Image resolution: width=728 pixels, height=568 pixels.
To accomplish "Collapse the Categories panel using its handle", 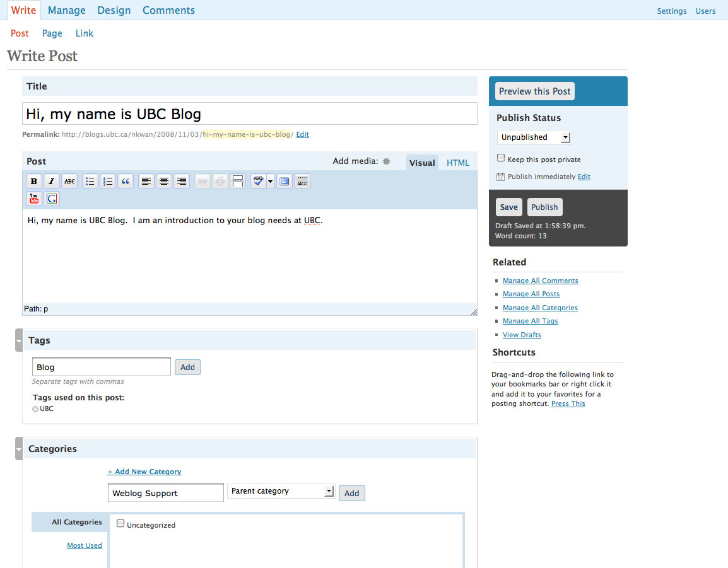I will (x=18, y=449).
